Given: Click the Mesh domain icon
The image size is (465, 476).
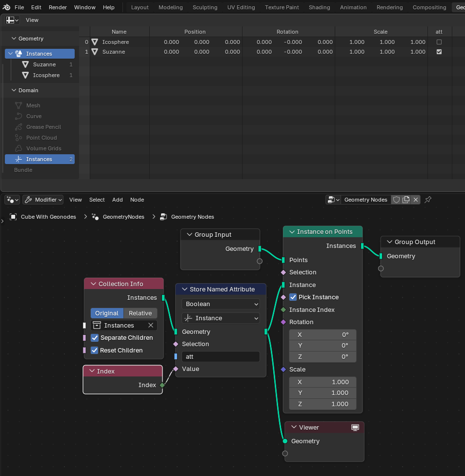Looking at the screenshot, I should (x=19, y=105).
